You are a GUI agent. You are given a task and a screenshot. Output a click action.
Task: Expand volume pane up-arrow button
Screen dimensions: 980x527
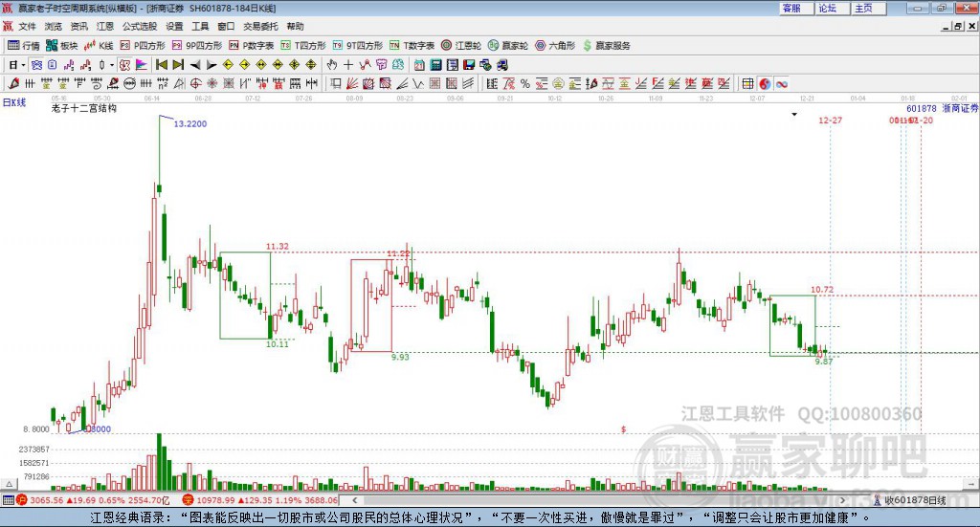pos(9,484)
